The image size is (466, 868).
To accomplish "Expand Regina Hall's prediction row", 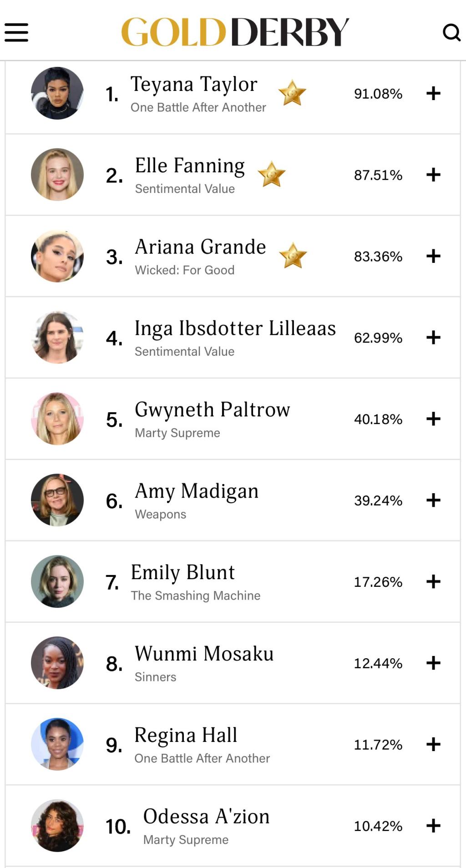I will pyautogui.click(x=433, y=745).
